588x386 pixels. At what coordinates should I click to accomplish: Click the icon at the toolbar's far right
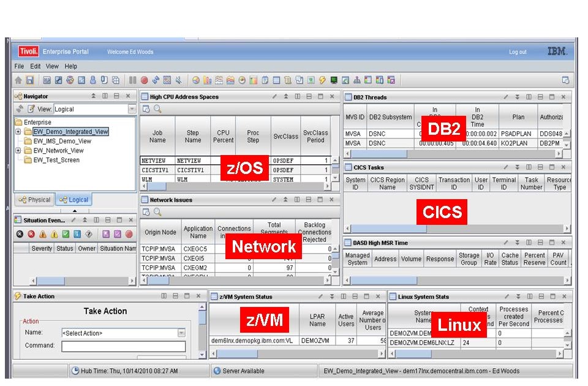pyautogui.click(x=565, y=80)
